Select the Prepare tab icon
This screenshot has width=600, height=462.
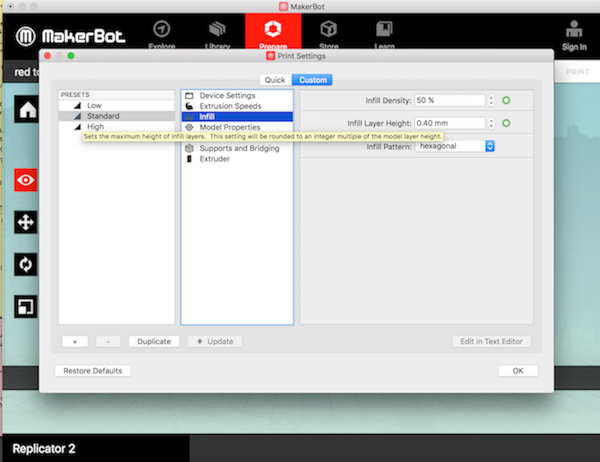click(x=273, y=29)
